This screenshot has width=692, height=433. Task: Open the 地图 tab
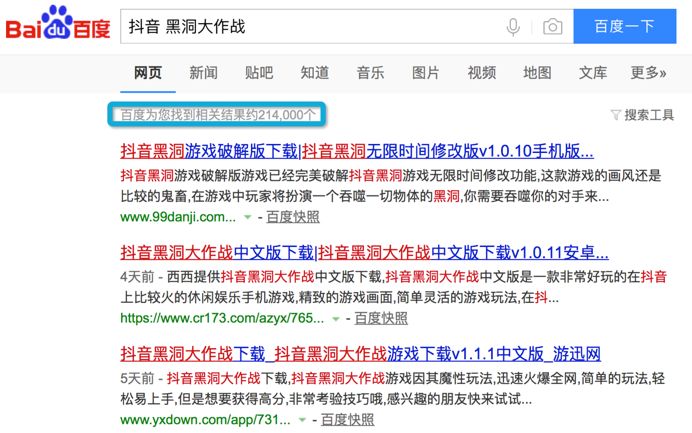point(537,72)
